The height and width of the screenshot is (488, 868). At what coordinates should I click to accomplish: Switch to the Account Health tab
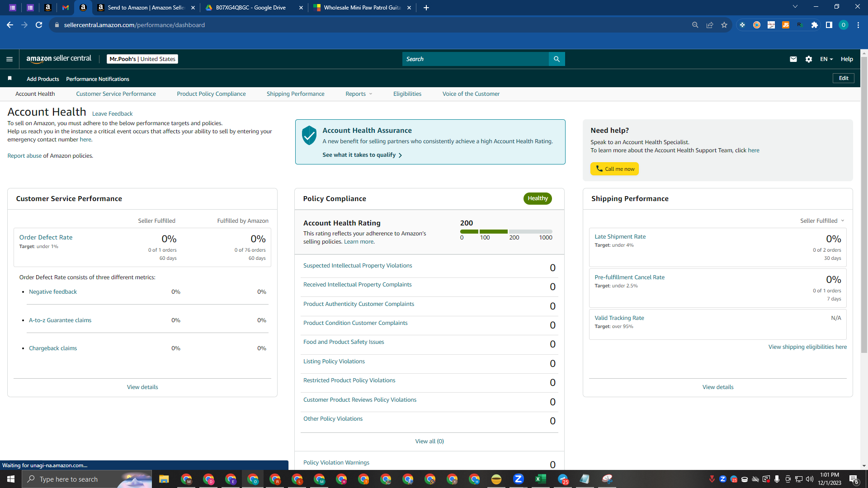coord(35,94)
